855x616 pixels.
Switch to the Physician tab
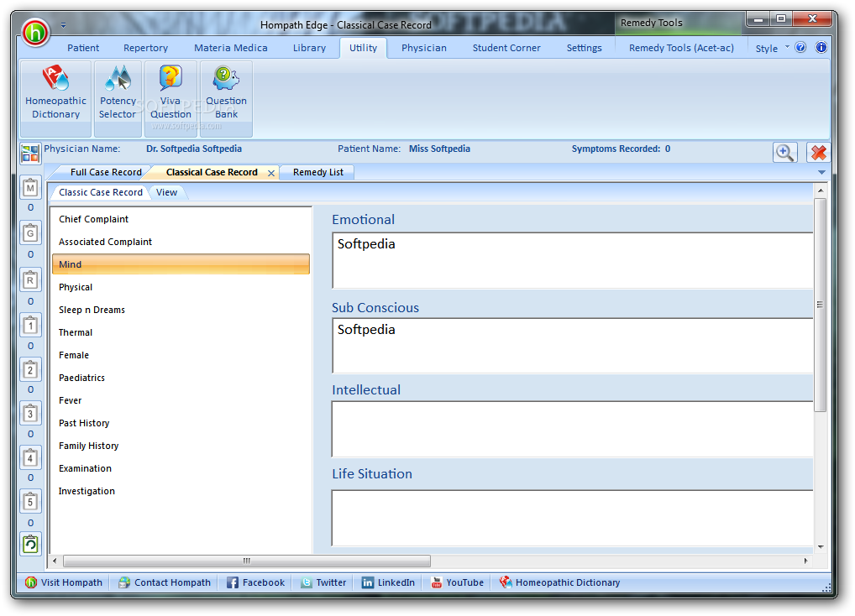pos(423,48)
